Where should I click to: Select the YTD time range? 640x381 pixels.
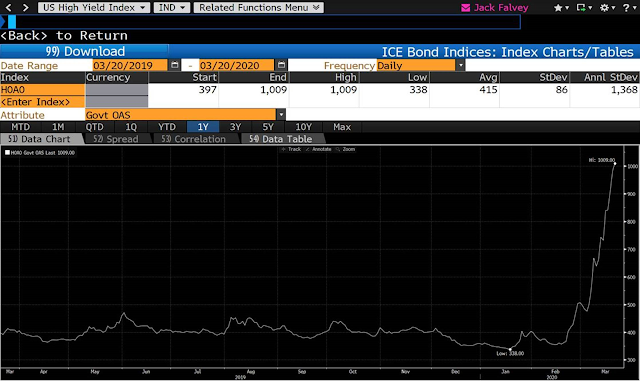167,127
